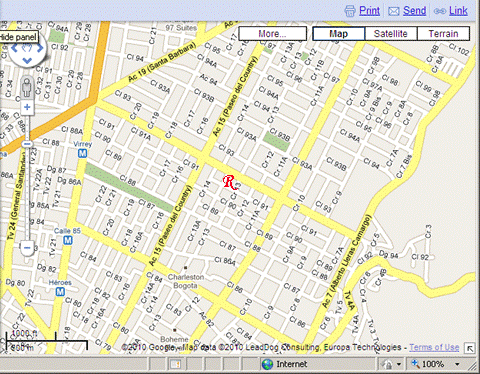Switch to Map view
Viewport: 480px width, 374px height.
click(x=338, y=34)
